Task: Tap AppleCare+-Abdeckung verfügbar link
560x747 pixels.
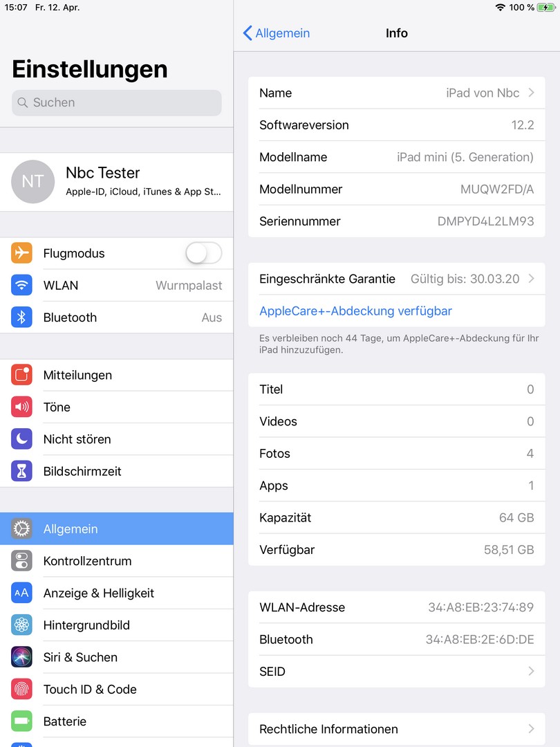Action: 356,311
